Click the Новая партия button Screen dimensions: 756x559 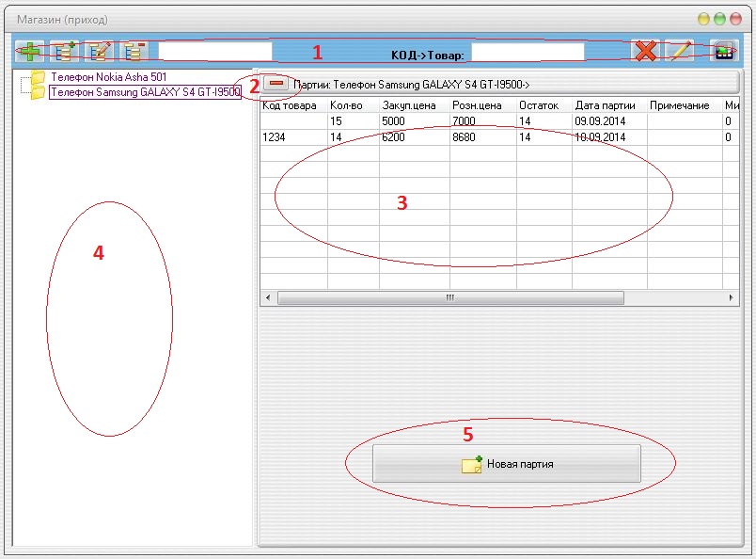click(x=507, y=464)
